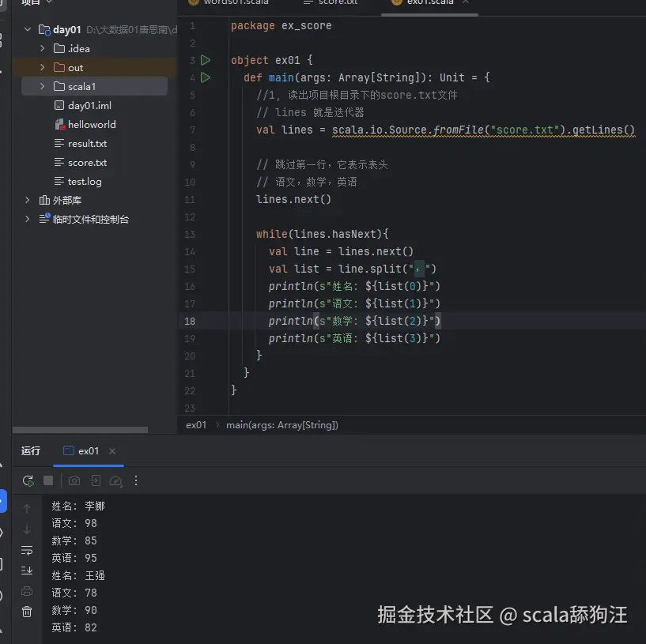Select the day01.iml file icon
The height and width of the screenshot is (644, 646).
(x=59, y=105)
